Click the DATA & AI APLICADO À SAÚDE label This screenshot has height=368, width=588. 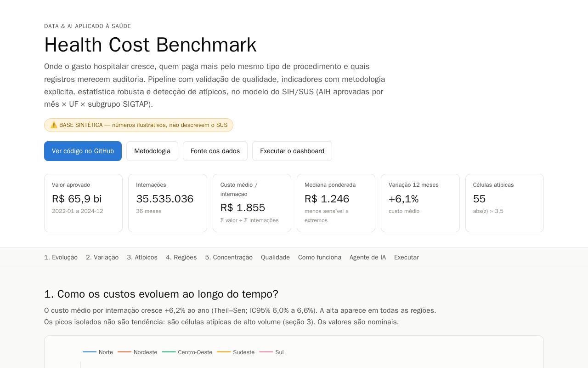(87, 26)
